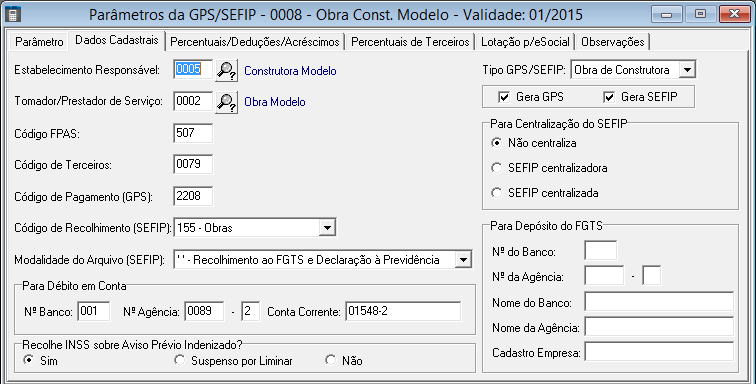The width and height of the screenshot is (756, 384).
Task: Minimize the Parâmetros da GPS/SEFIP window
Action: [x=667, y=14]
